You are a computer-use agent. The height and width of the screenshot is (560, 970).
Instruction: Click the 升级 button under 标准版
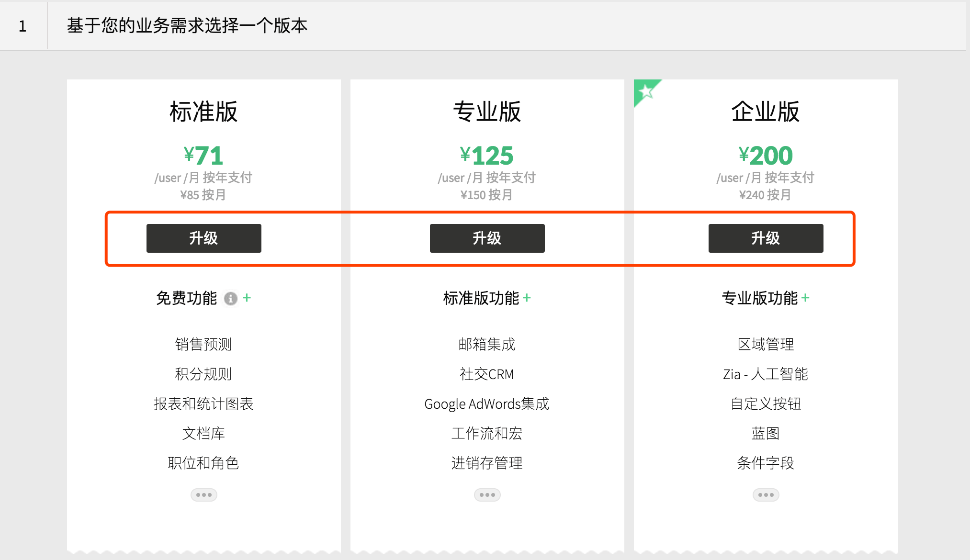(x=203, y=238)
